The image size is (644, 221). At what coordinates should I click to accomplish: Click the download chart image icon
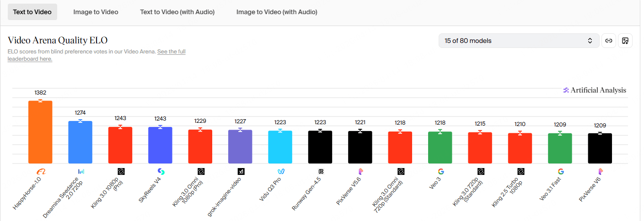click(625, 41)
